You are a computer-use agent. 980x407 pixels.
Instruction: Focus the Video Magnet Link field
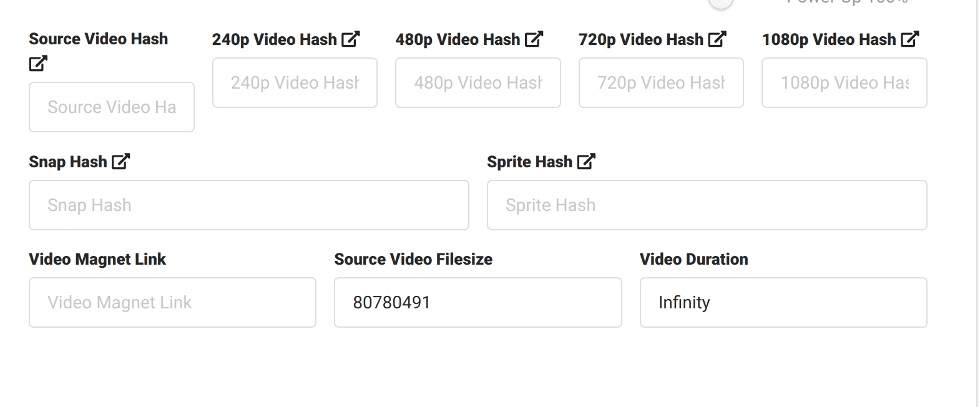point(172,302)
